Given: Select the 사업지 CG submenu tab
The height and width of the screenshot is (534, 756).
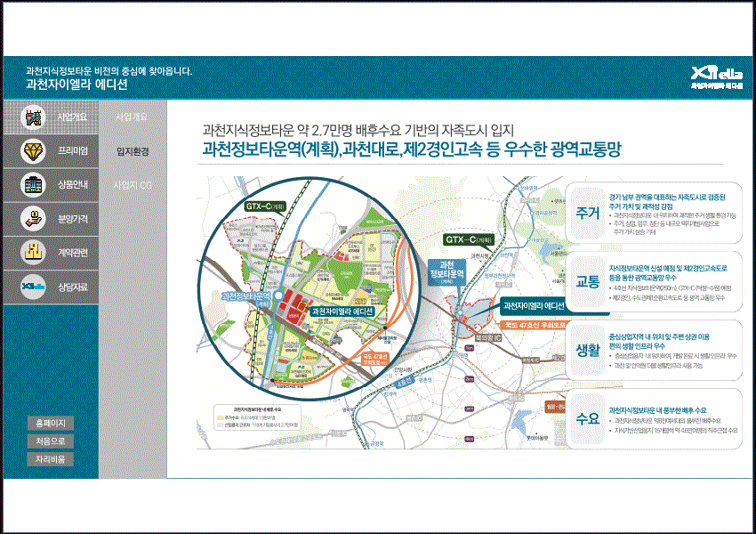Looking at the screenshot, I should (133, 185).
